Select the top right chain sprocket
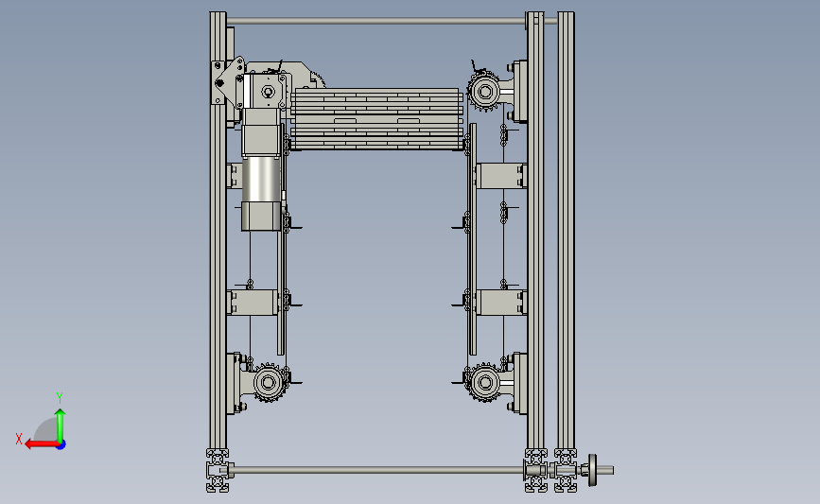The height and width of the screenshot is (504, 820). pyautogui.click(x=484, y=92)
